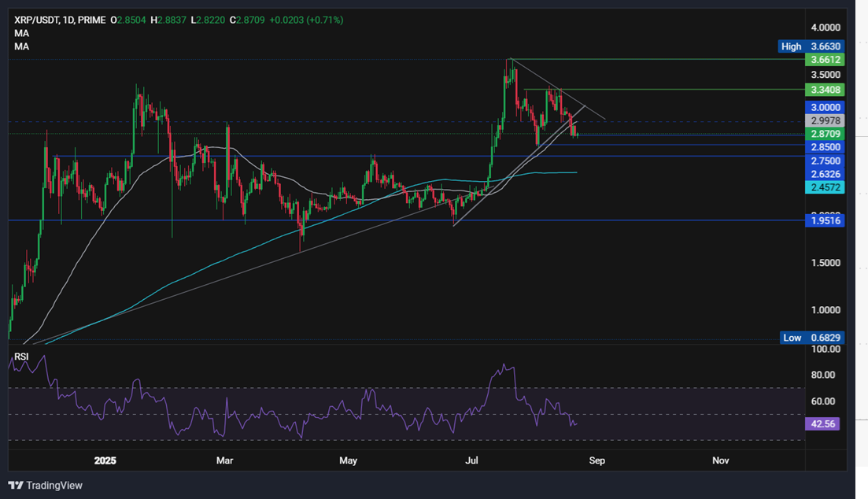Click the RSI value 42.56 tag
This screenshot has height=499, width=868.
click(822, 423)
